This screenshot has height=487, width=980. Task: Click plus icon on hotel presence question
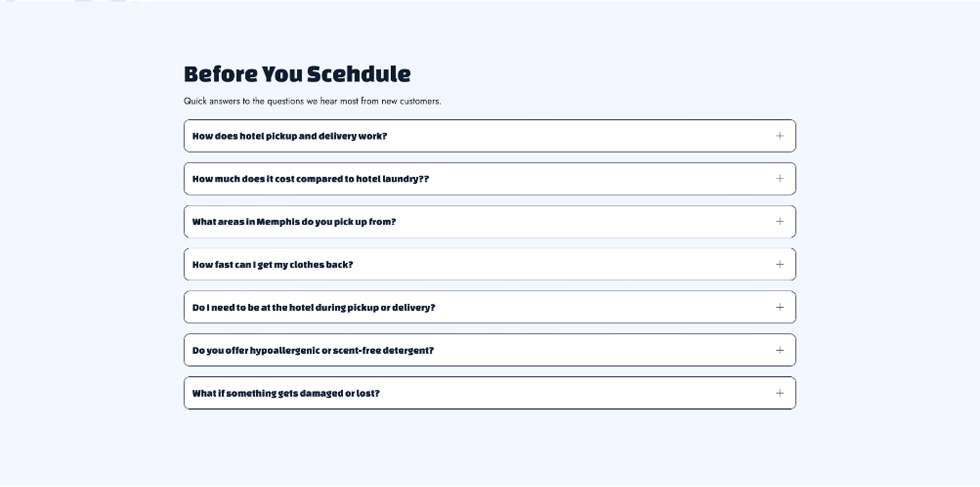click(779, 307)
